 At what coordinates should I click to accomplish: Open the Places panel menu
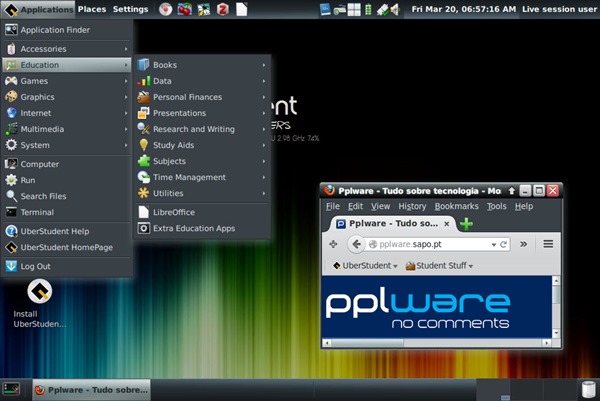tap(92, 9)
